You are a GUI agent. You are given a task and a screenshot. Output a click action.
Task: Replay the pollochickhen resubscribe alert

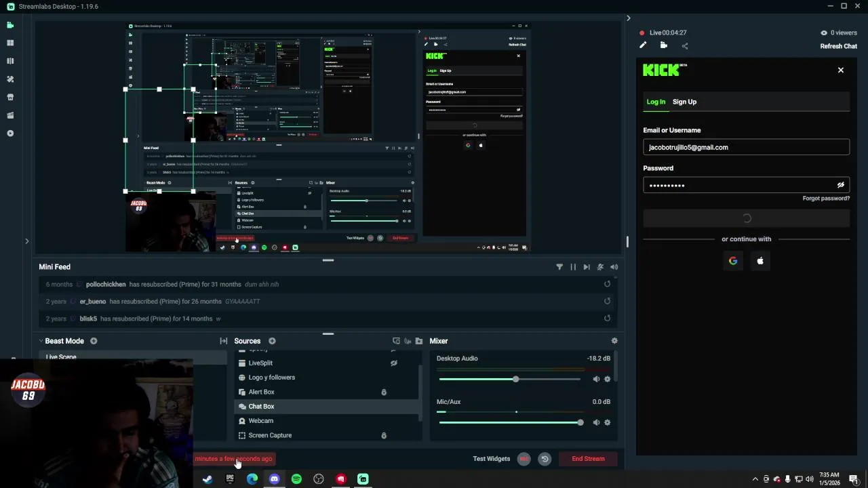point(608,284)
